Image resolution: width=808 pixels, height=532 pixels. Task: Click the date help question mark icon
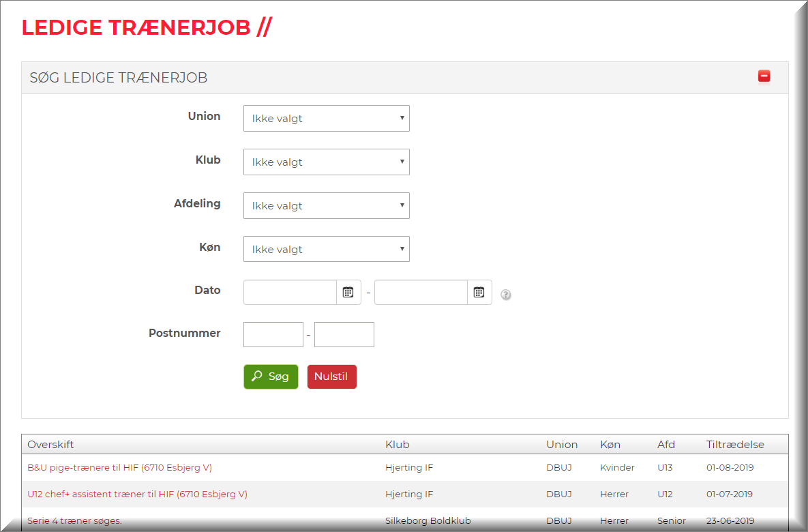pos(506,295)
